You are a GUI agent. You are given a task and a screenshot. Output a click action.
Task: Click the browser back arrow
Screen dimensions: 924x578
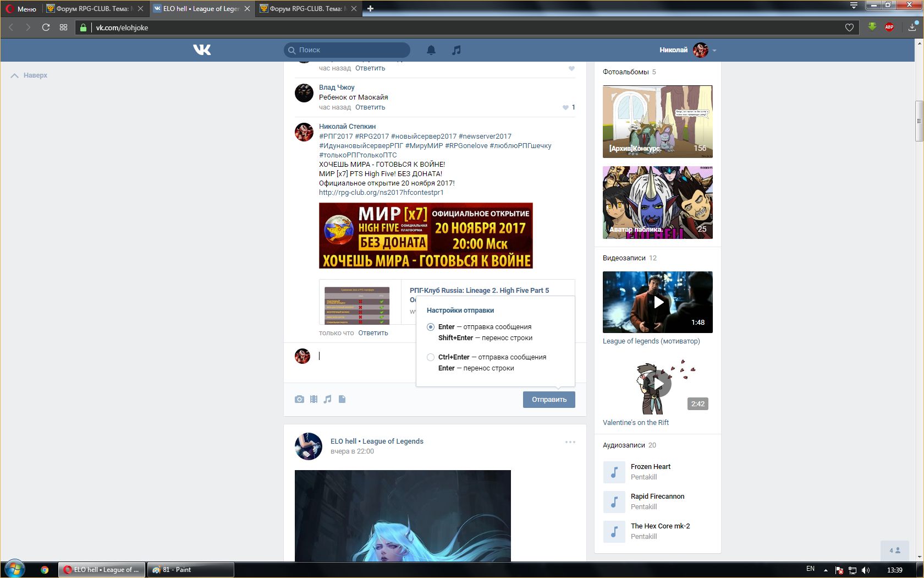[x=11, y=28]
